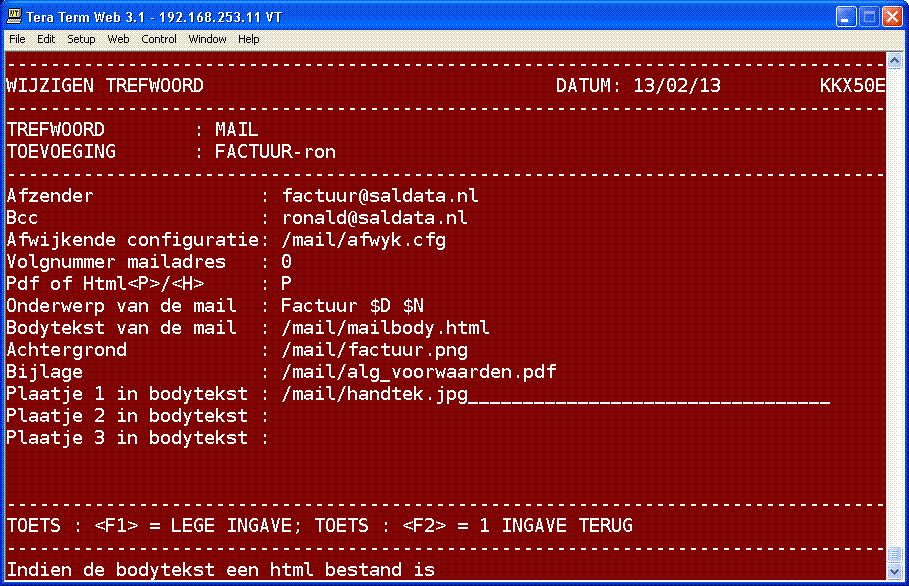Select the Onderwerp value Factuur $D $N
This screenshot has width=909, height=586.
(352, 306)
